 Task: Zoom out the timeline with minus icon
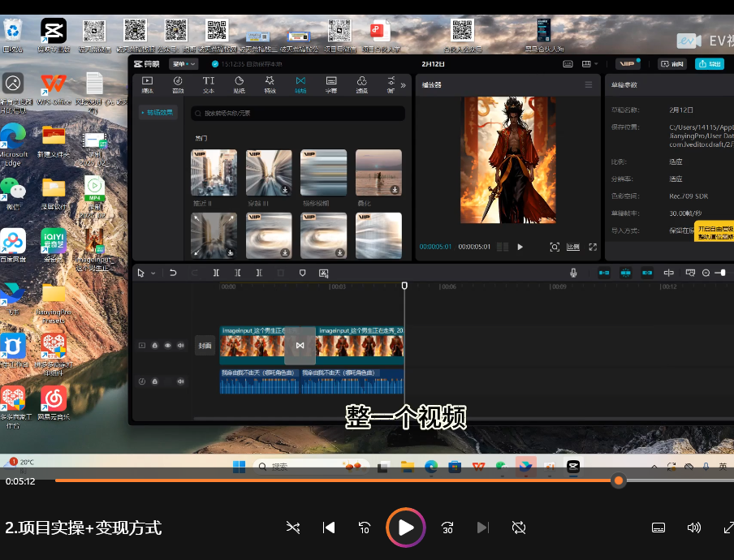706,273
